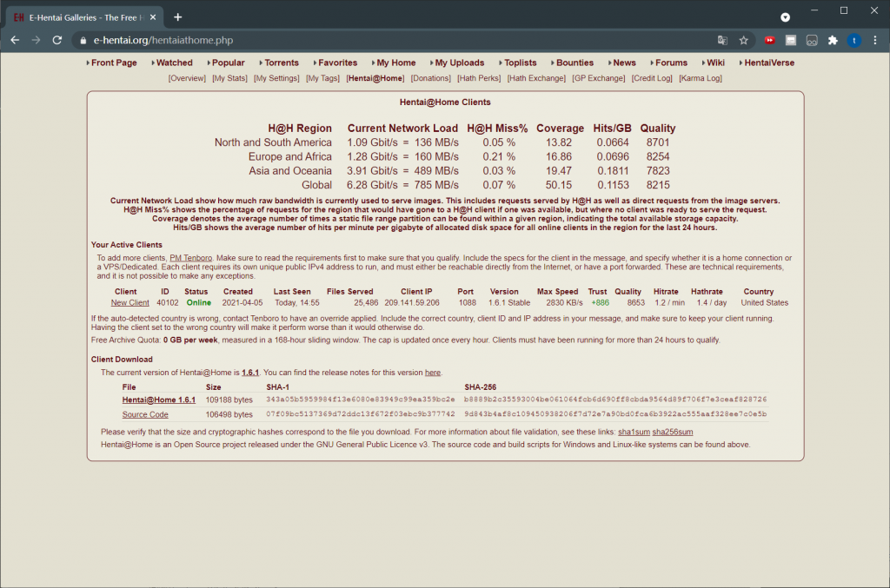Open the profile avatar menu
The image size is (890, 588).
853,40
